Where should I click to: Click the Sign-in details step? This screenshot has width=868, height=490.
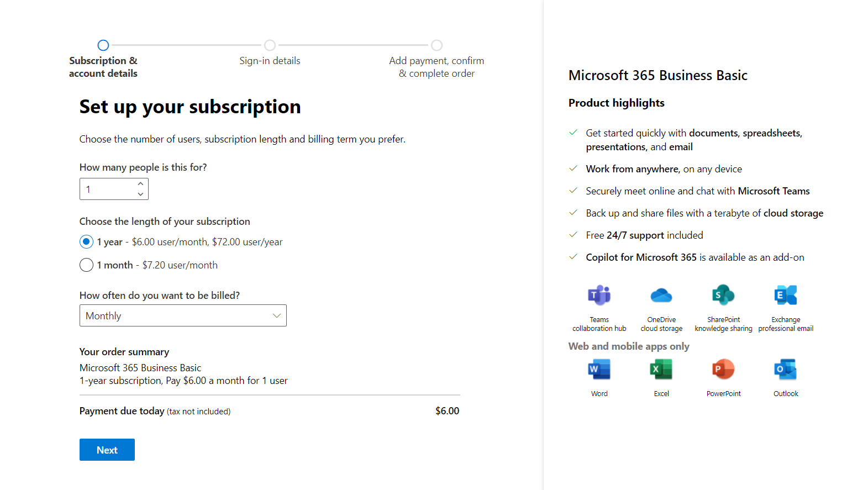(x=270, y=54)
